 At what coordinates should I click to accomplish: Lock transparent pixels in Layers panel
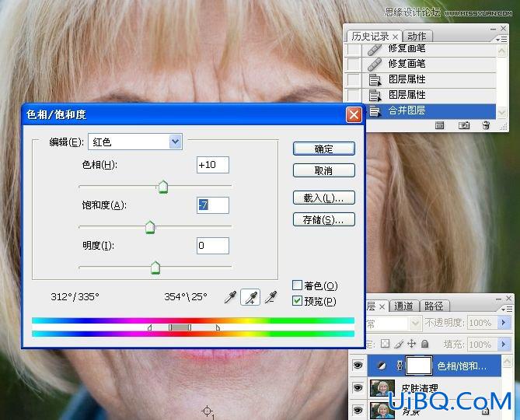pyautogui.click(x=385, y=344)
